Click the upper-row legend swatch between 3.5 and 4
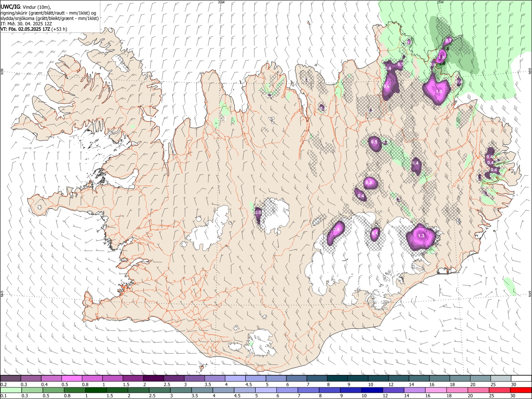Image resolution: width=532 pixels, height=399 pixels. (215, 379)
